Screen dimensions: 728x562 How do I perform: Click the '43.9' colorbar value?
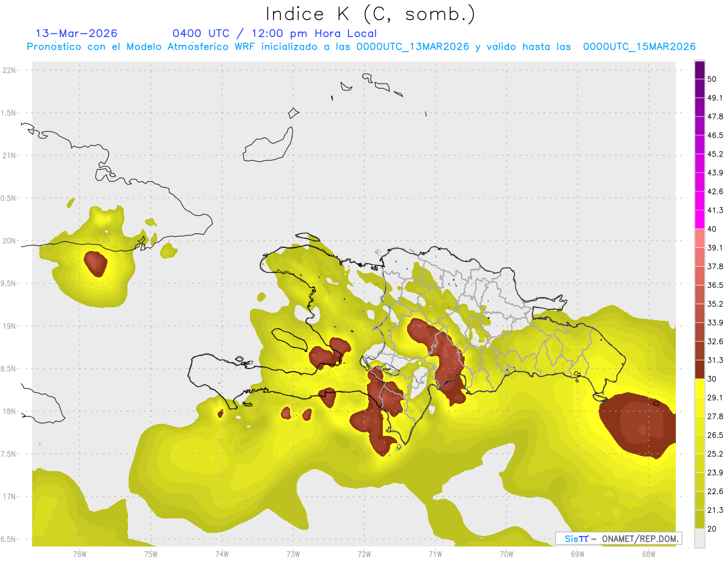(715, 173)
